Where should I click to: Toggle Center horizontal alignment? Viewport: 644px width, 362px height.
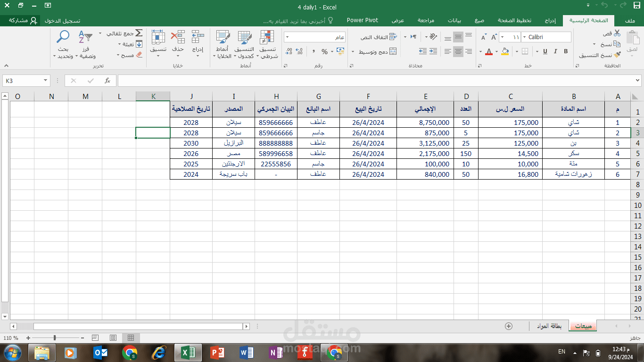tap(458, 51)
